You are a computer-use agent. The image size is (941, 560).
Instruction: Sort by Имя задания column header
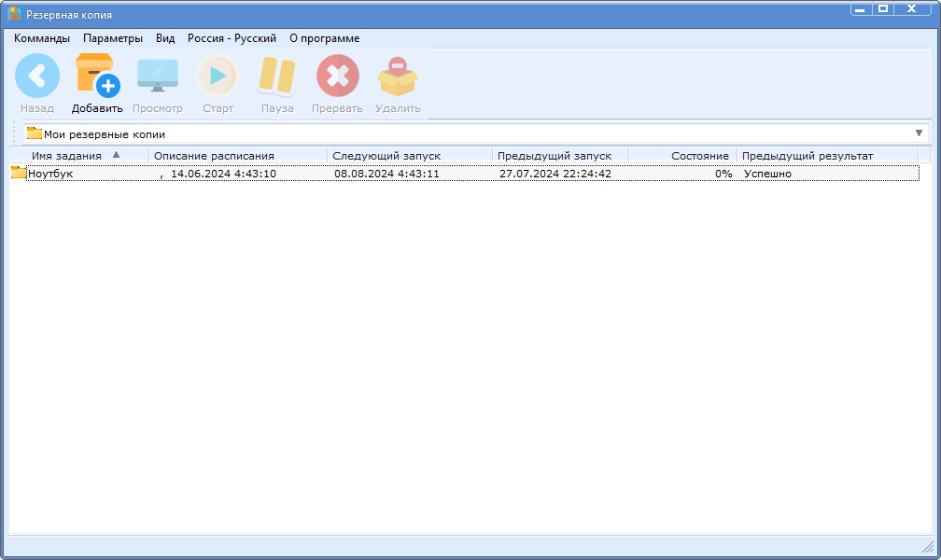point(66,156)
